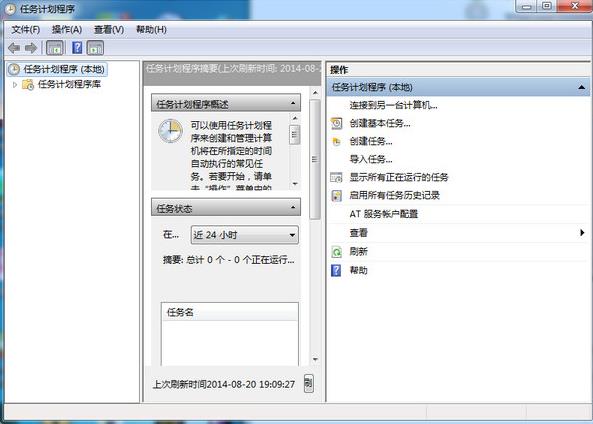This screenshot has width=593, height=424.
Task: Click 创建任务... action
Action: tap(371, 141)
